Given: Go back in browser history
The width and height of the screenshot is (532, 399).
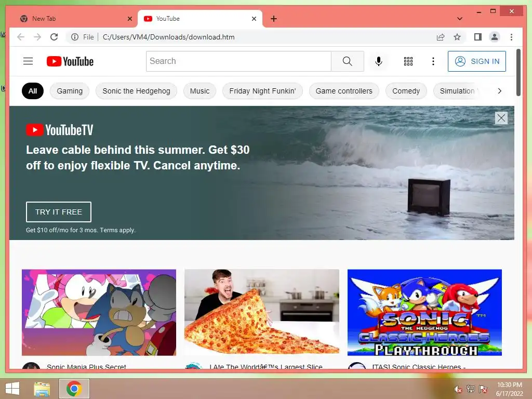Looking at the screenshot, I should [21, 37].
